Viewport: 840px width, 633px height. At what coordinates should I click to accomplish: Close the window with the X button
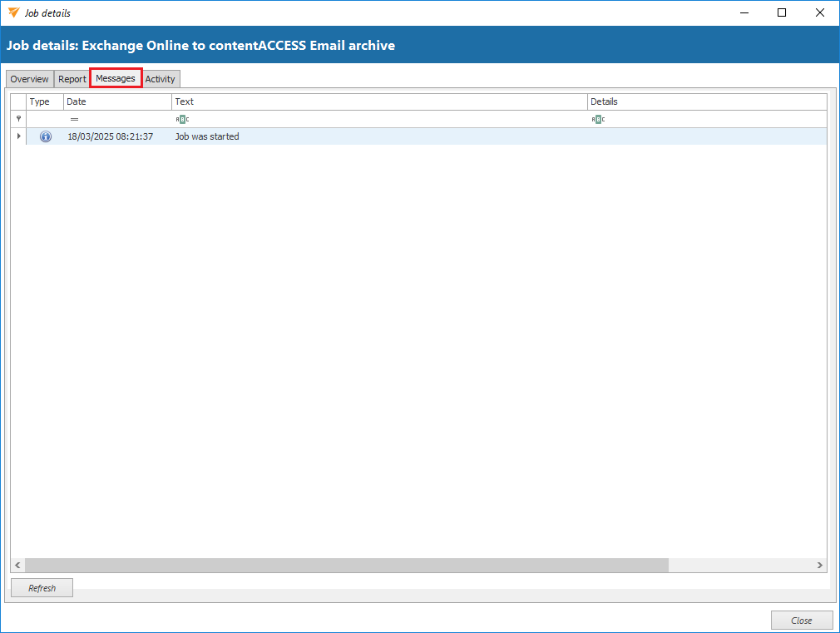[x=820, y=12]
